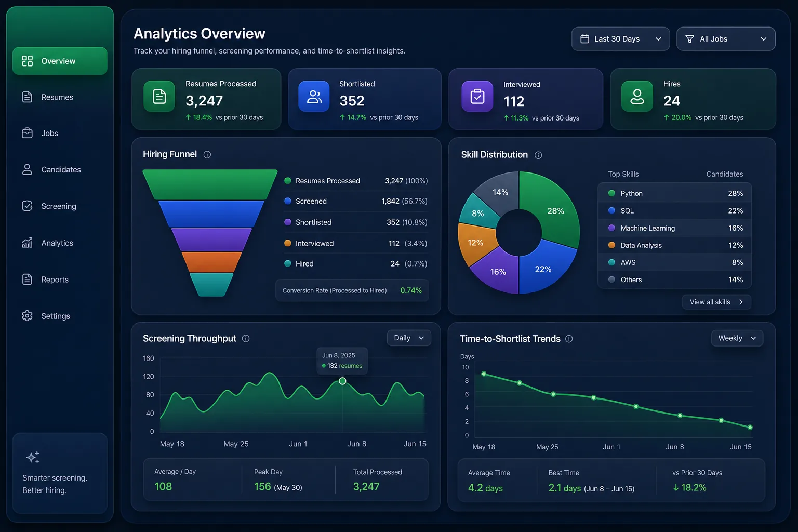The width and height of the screenshot is (798, 532).
Task: Click the Interviewed 112 funnel legend row
Action: pyautogui.click(x=356, y=243)
